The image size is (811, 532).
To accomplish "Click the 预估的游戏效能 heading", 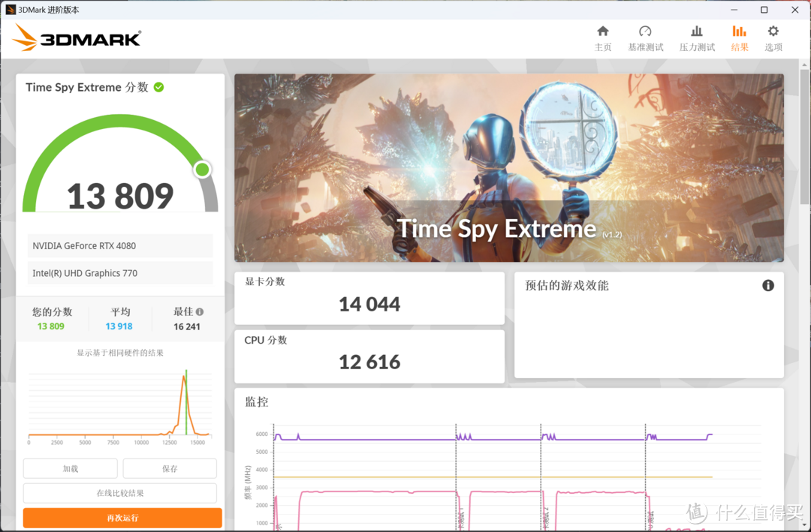I will (x=567, y=285).
